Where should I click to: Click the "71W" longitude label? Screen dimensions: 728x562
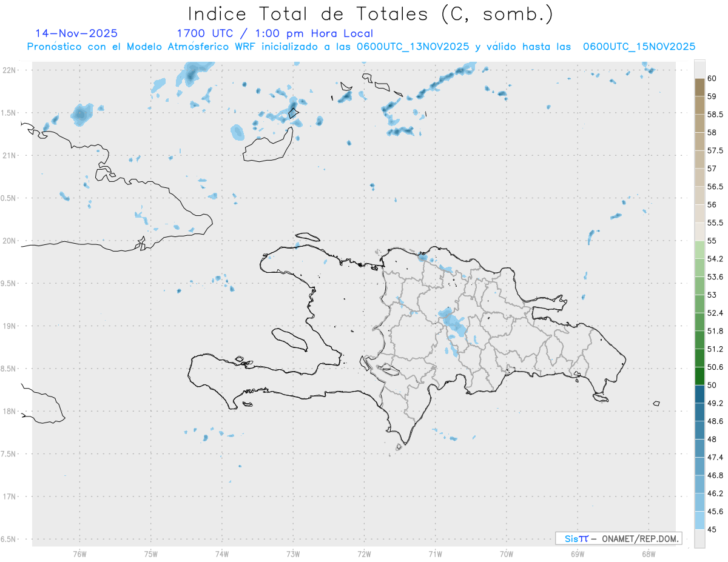click(x=435, y=554)
